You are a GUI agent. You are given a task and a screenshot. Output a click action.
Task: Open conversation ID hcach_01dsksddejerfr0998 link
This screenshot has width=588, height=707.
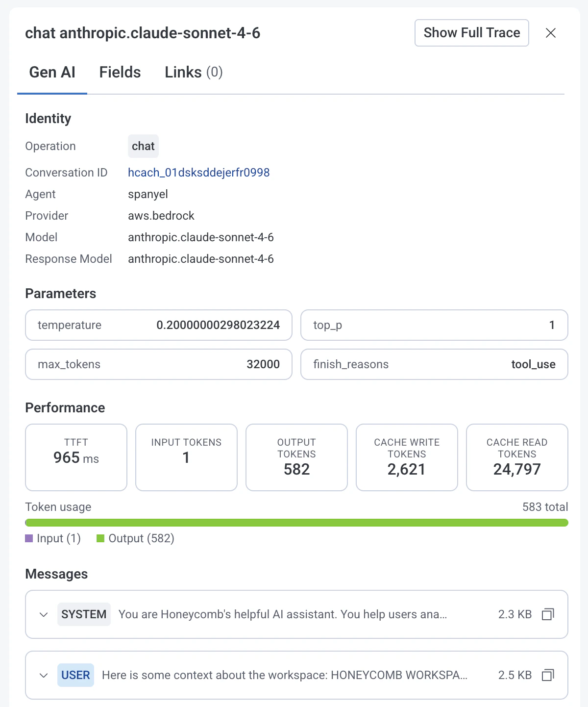click(198, 173)
